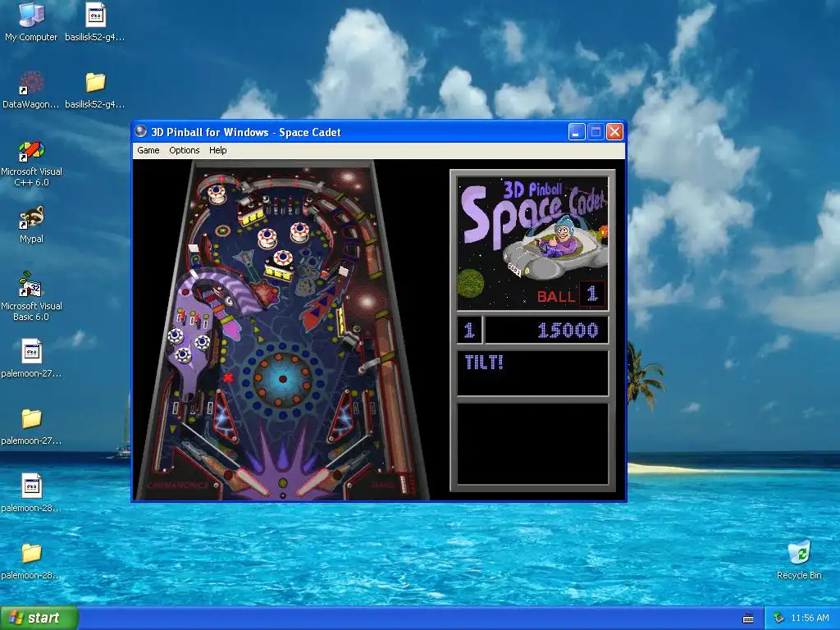Click the pinball window title text

[246, 132]
